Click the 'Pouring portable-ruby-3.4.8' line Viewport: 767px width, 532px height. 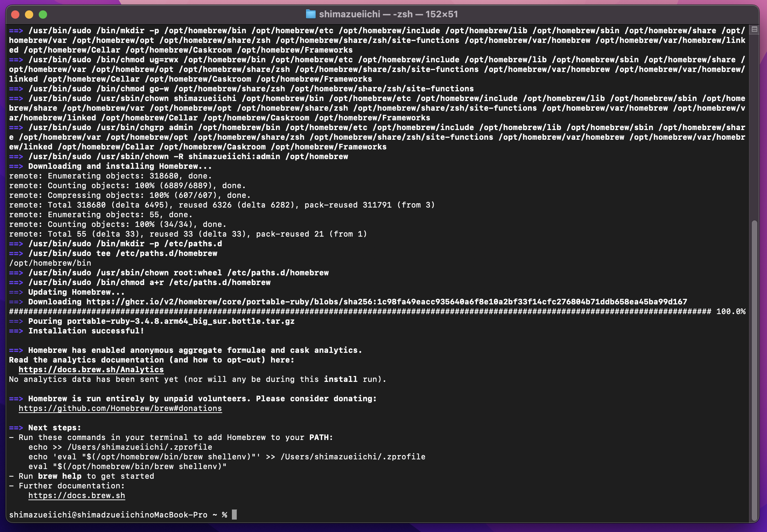coord(152,321)
